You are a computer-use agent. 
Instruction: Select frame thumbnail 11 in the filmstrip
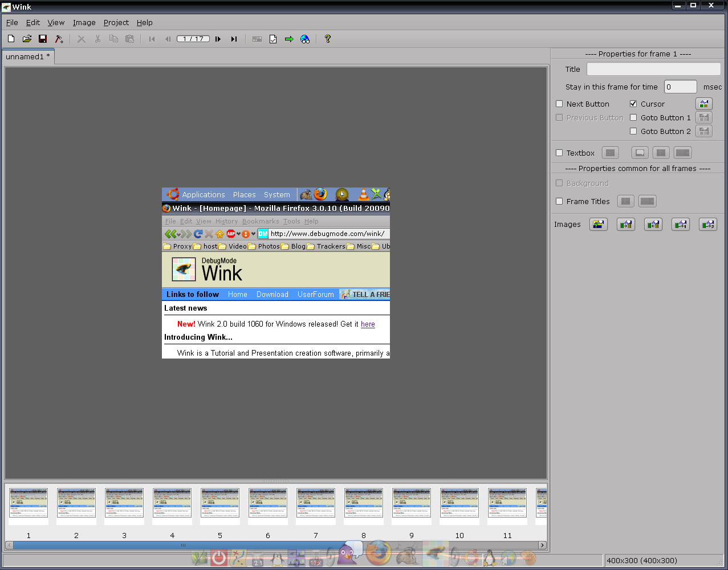(507, 505)
